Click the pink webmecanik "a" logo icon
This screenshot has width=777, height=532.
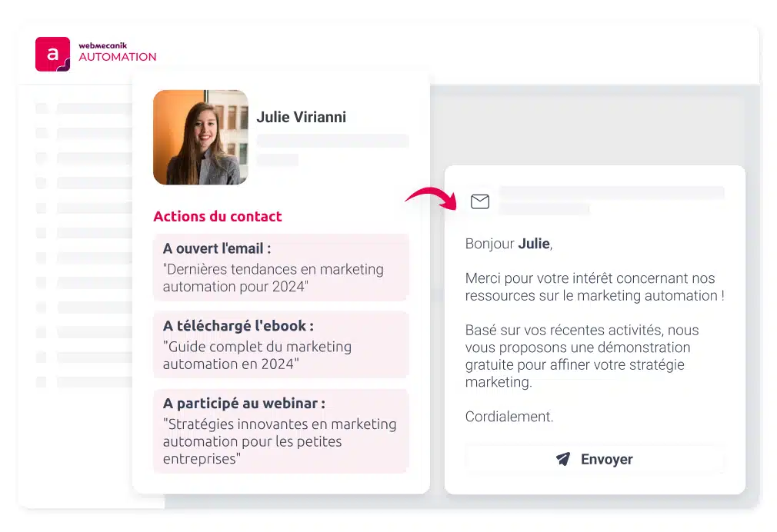pyautogui.click(x=52, y=54)
